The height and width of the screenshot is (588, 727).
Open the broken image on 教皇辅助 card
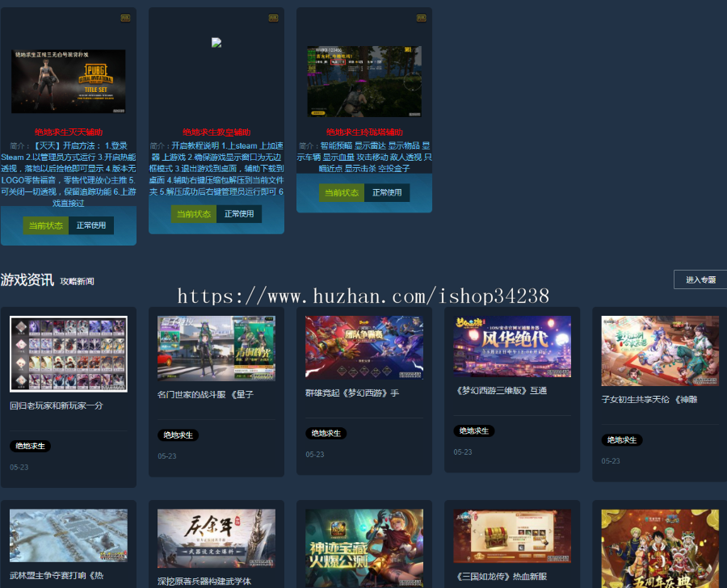pos(216,43)
